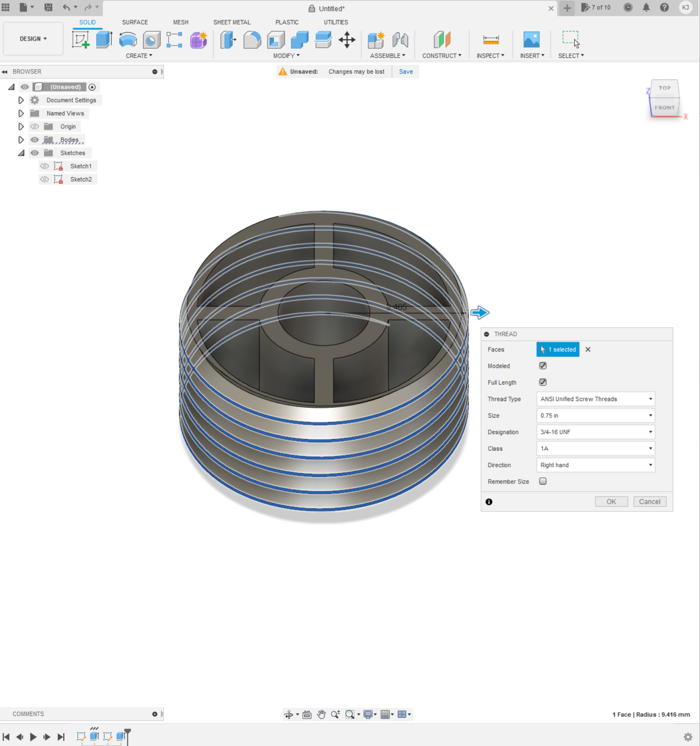Open the Designation dropdown showing 3/4-16 UNF
Image resolution: width=700 pixels, height=746 pixels.
[595, 432]
